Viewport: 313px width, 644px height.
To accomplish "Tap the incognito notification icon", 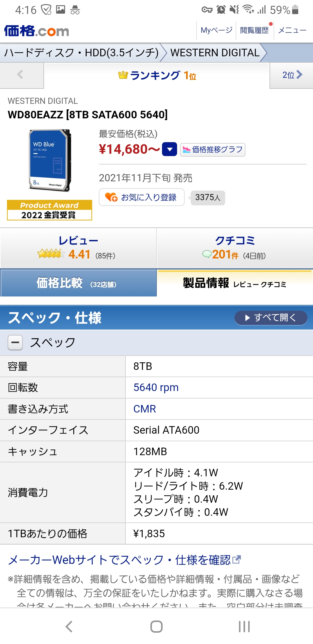I will point(75,10).
